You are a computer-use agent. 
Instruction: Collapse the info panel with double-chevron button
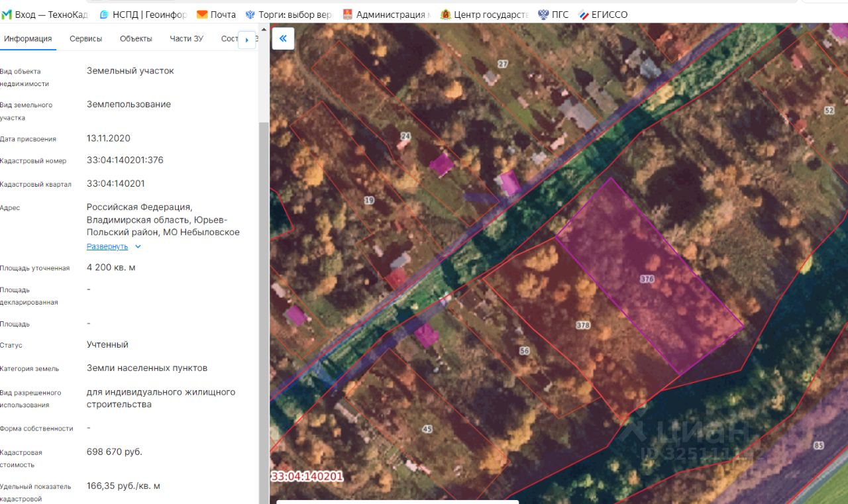(x=283, y=38)
